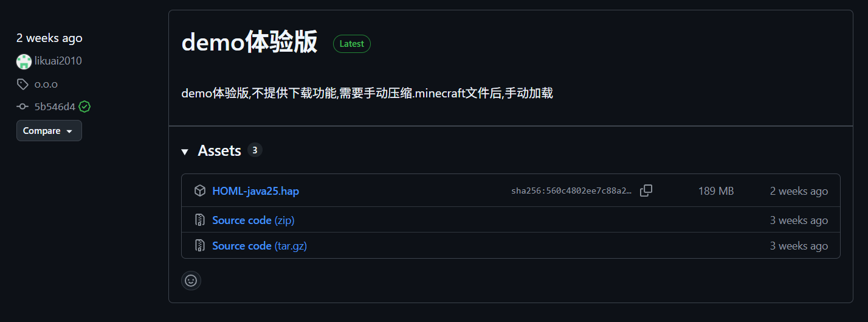Open the o.o.o tag link
The image size is (868, 322).
pos(46,84)
